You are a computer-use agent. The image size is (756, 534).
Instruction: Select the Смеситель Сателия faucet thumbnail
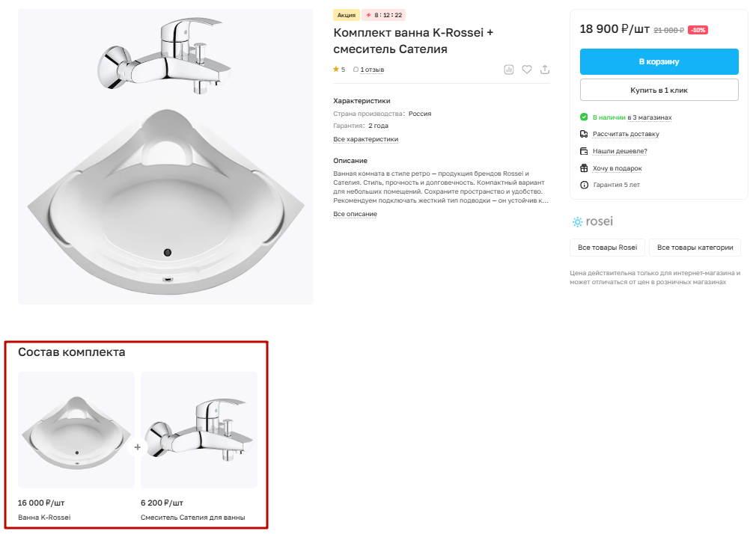(x=199, y=430)
